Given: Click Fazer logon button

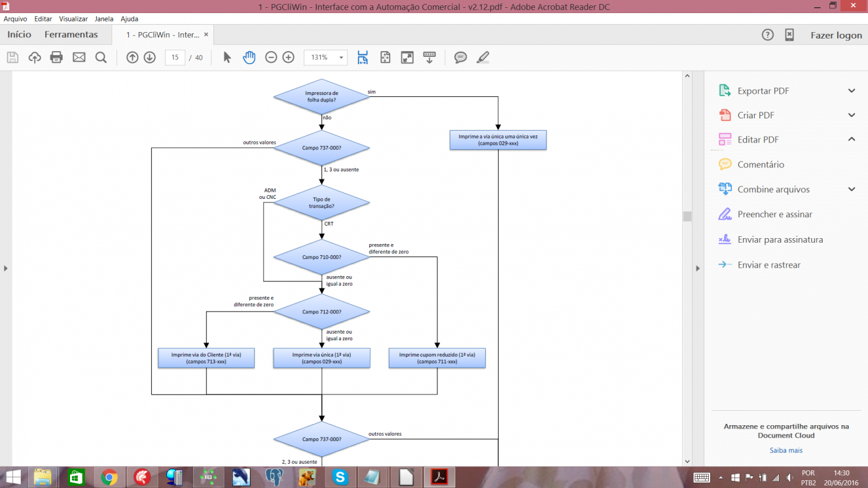Looking at the screenshot, I should 836,35.
